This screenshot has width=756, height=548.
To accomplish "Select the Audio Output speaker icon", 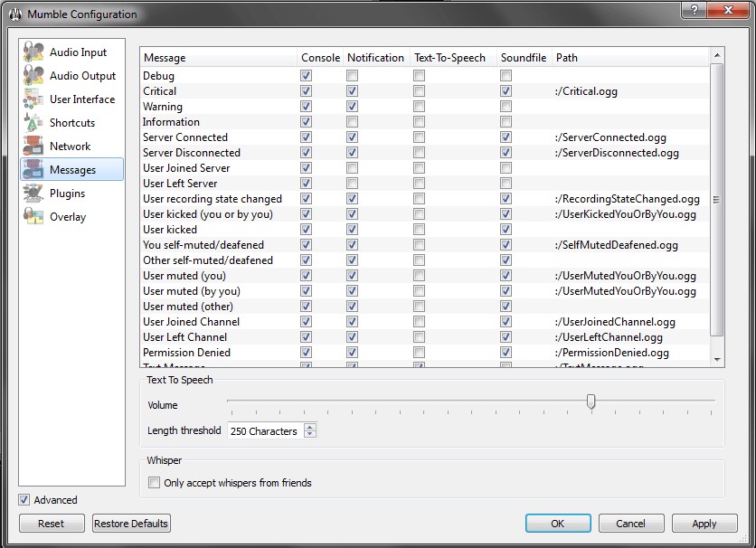I will 33,76.
